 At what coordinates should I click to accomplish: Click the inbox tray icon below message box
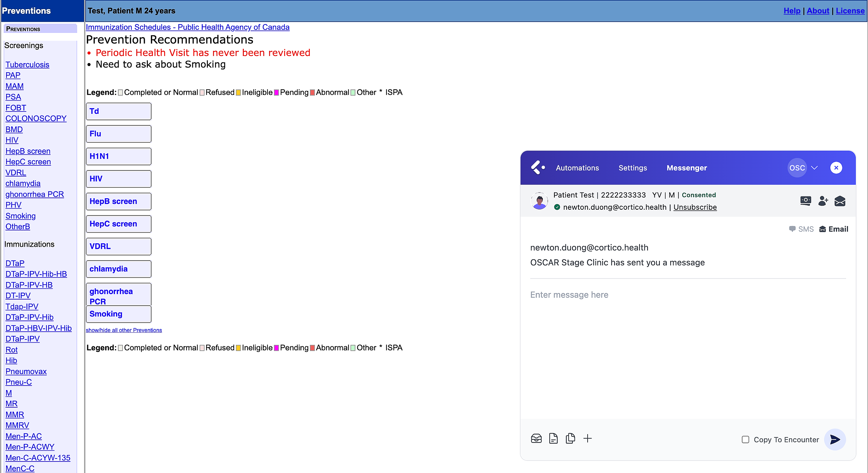click(x=536, y=438)
